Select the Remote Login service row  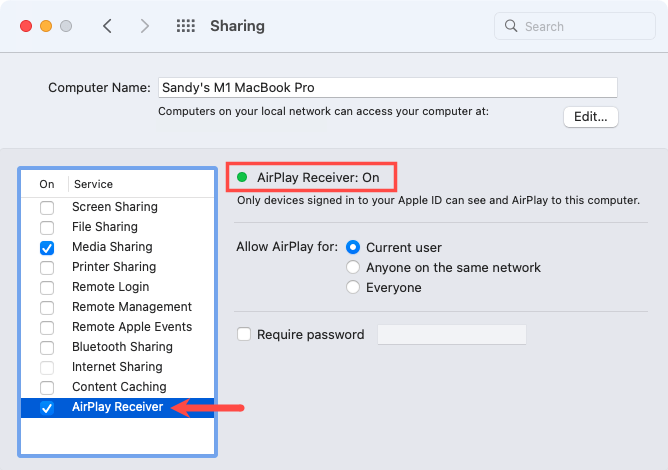118,287
